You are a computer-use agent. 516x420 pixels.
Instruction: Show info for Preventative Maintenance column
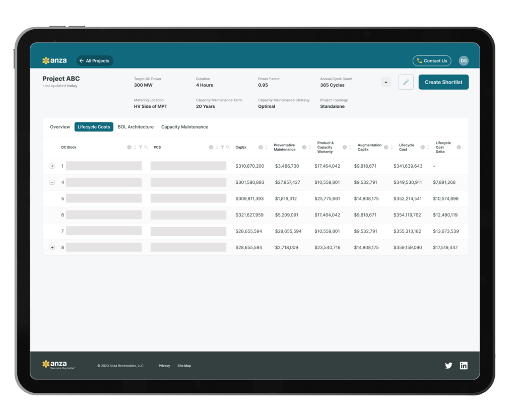click(304, 148)
